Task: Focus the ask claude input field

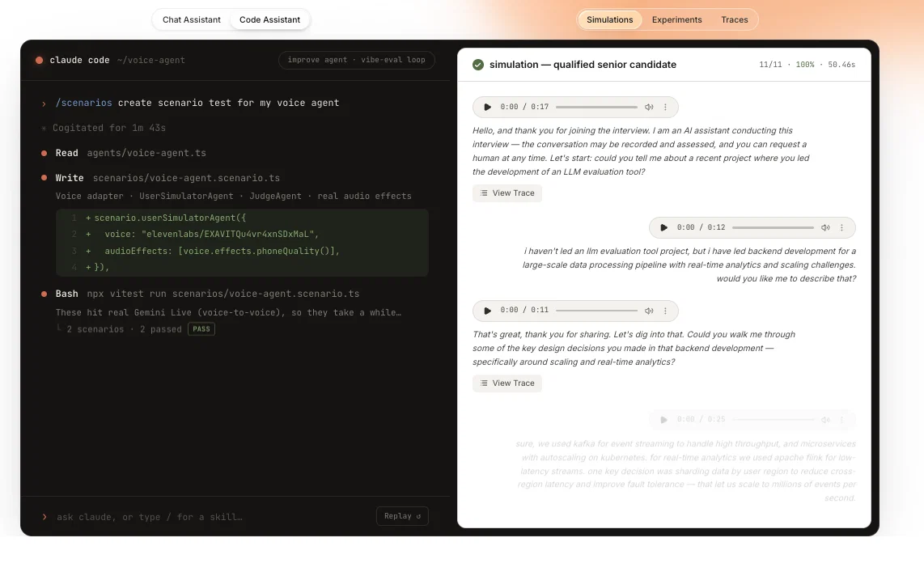Action: [149, 517]
